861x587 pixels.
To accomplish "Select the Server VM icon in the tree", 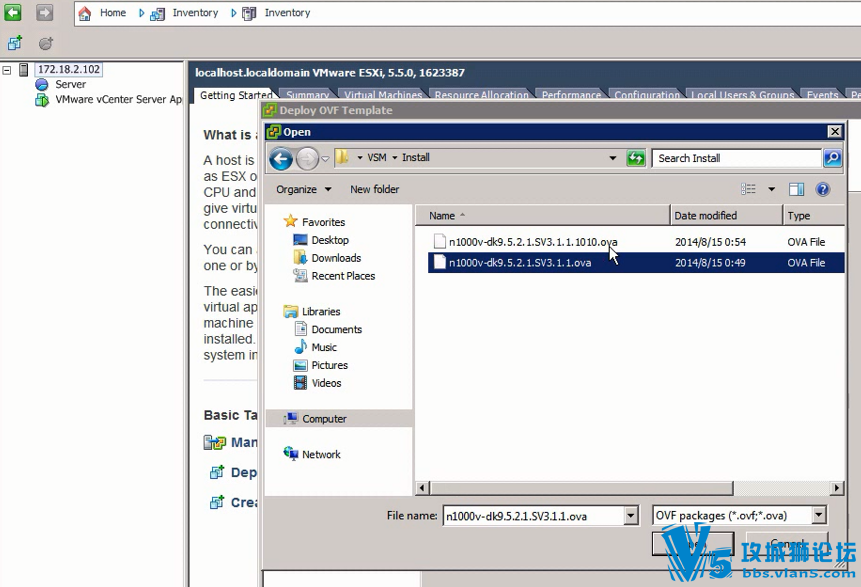I will (x=42, y=85).
